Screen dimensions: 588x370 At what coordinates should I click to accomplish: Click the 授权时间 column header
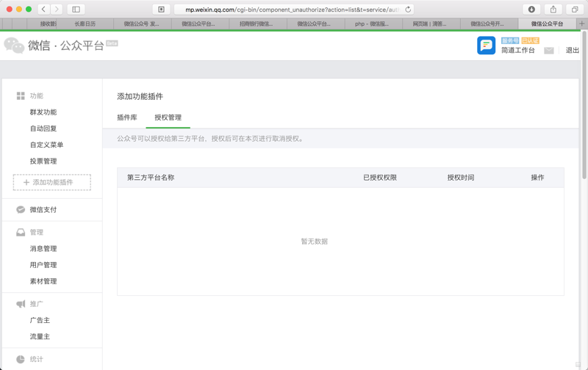point(461,178)
